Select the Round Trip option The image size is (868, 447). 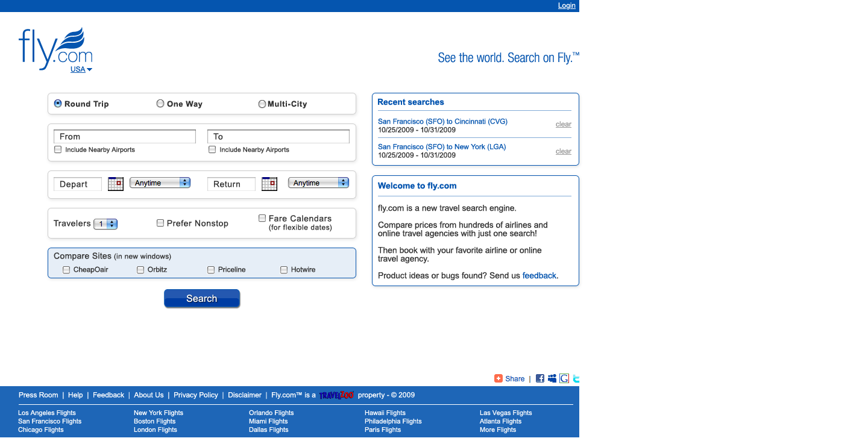click(58, 104)
